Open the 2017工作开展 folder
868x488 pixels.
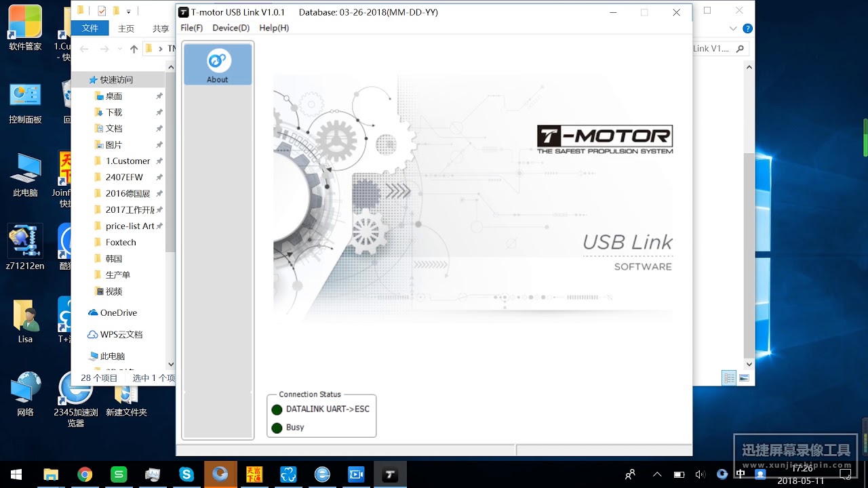click(x=130, y=210)
